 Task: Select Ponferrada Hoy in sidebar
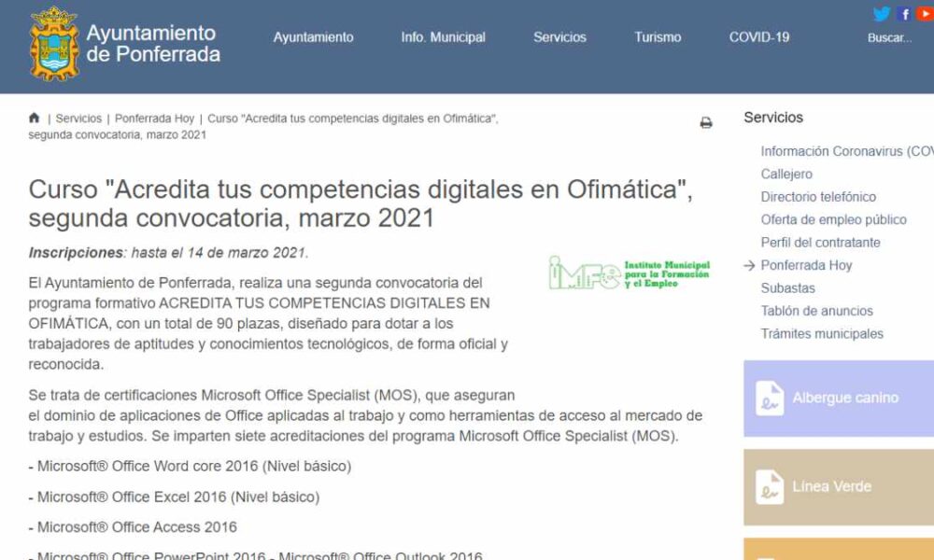807,265
